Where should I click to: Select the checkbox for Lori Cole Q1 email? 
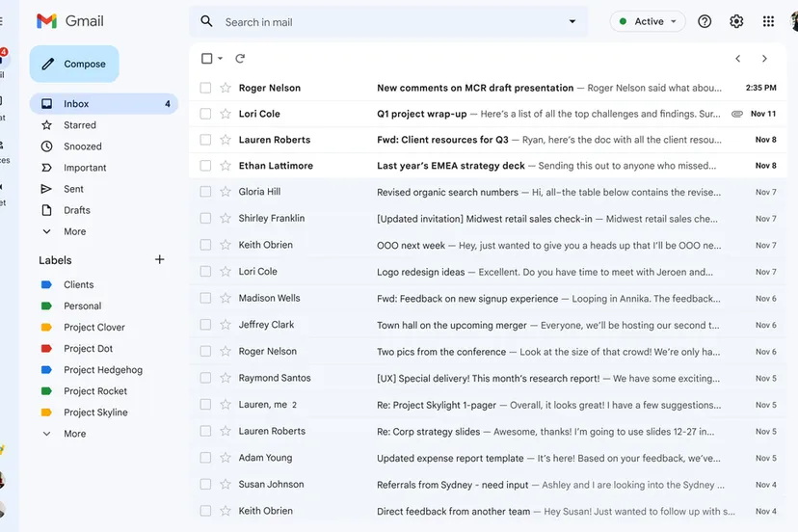point(205,114)
